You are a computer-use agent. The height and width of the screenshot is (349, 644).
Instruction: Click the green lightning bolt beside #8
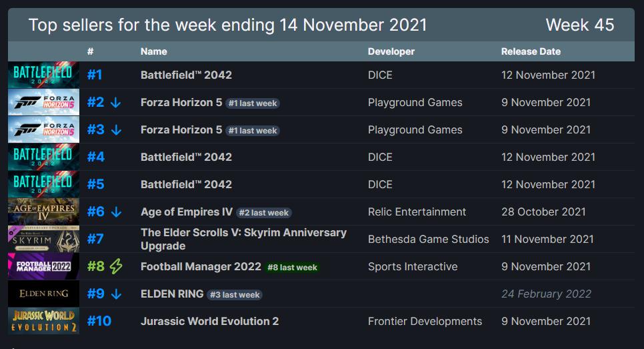click(x=116, y=267)
